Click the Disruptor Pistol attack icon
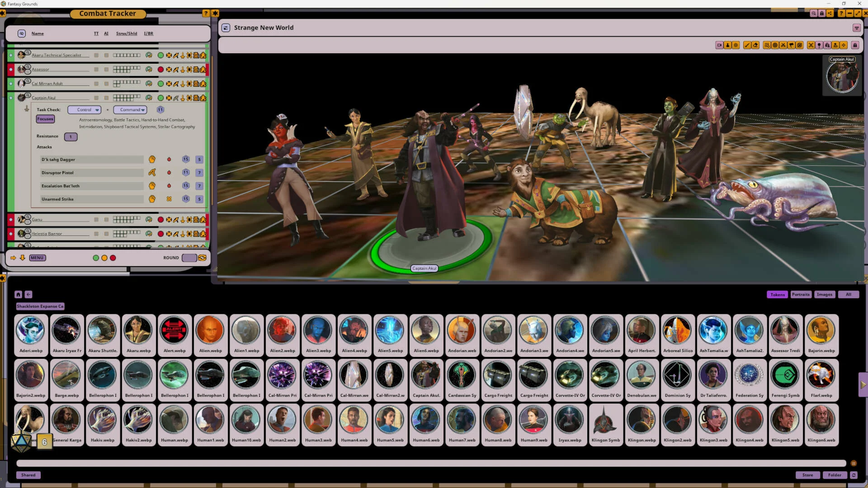868x488 pixels. coord(152,173)
